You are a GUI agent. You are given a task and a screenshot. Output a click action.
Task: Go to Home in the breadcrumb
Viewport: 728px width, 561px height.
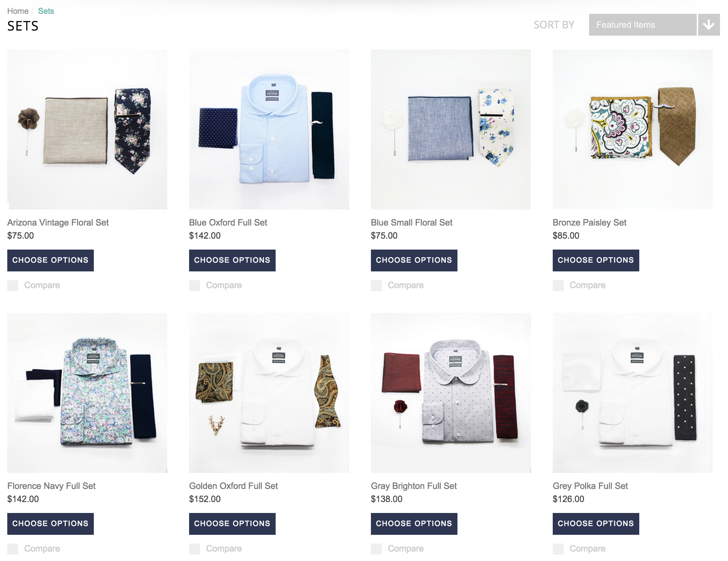pos(18,11)
